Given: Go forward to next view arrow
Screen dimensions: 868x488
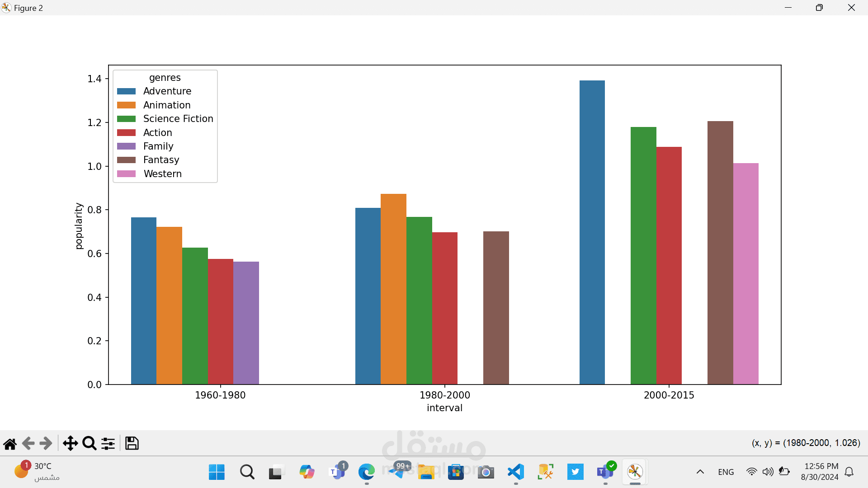Looking at the screenshot, I should [46, 443].
